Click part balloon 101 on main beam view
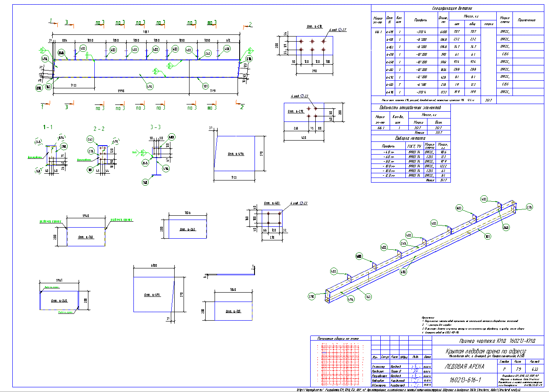Image resolution: width=549 pixels, height=392 pixels. 206,86
